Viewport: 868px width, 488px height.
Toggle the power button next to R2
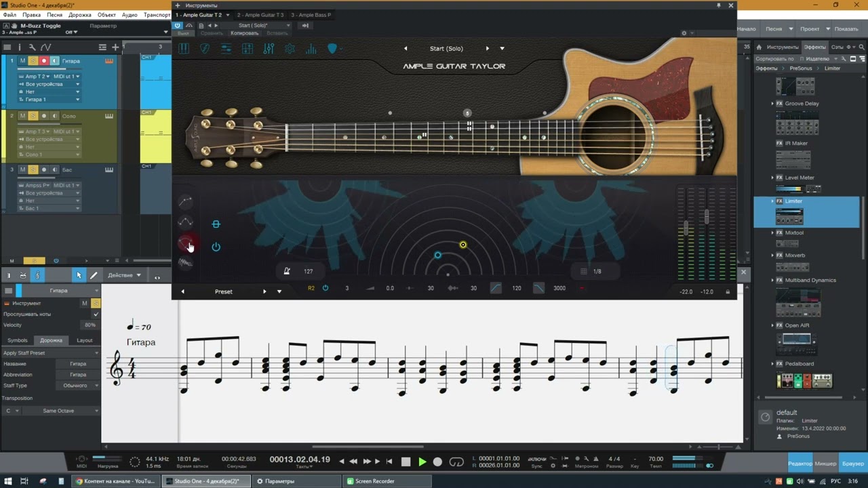click(x=325, y=288)
